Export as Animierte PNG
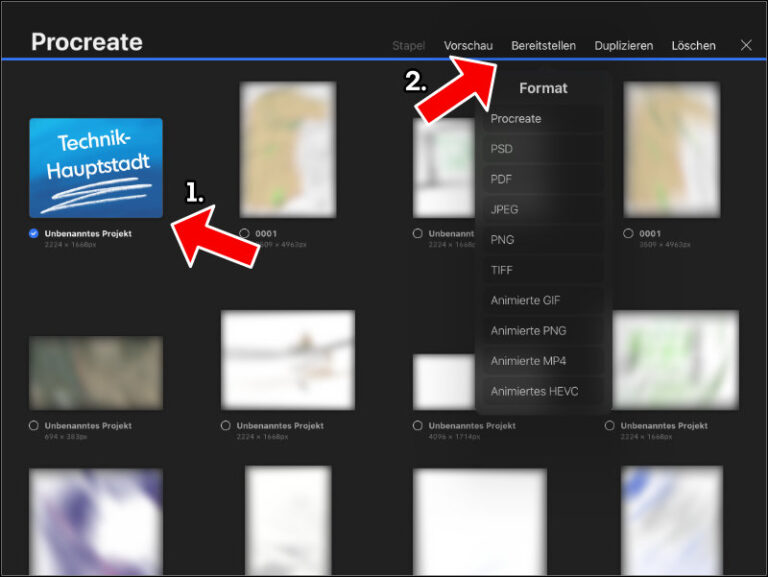Image resolution: width=768 pixels, height=577 pixels. tap(543, 331)
